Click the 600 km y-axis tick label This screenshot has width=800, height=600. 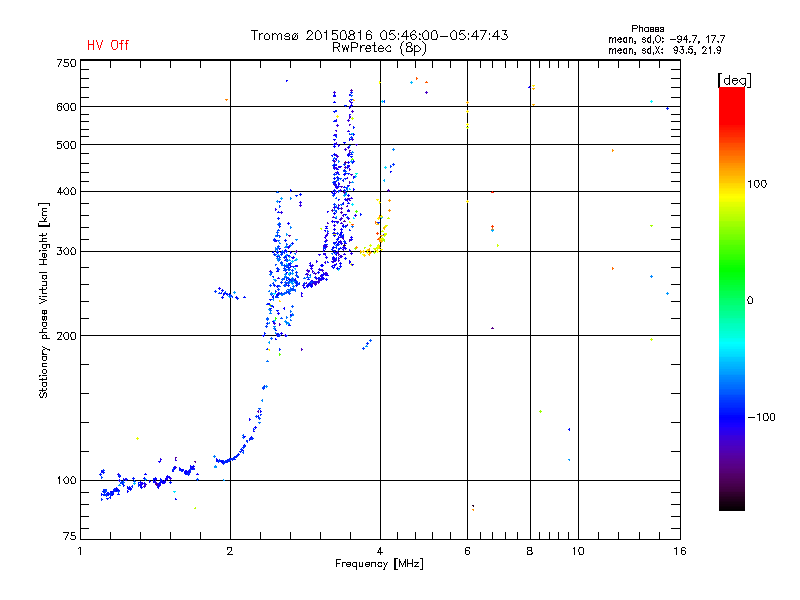66,107
